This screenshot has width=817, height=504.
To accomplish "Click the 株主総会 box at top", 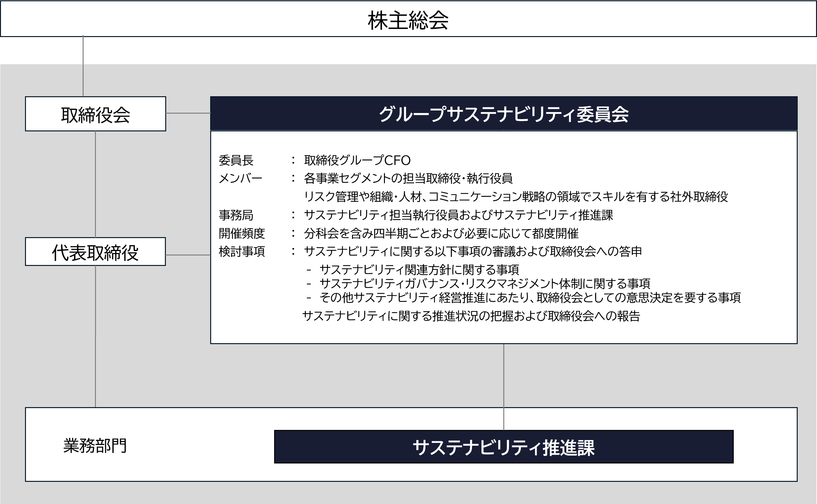I will [408, 19].
